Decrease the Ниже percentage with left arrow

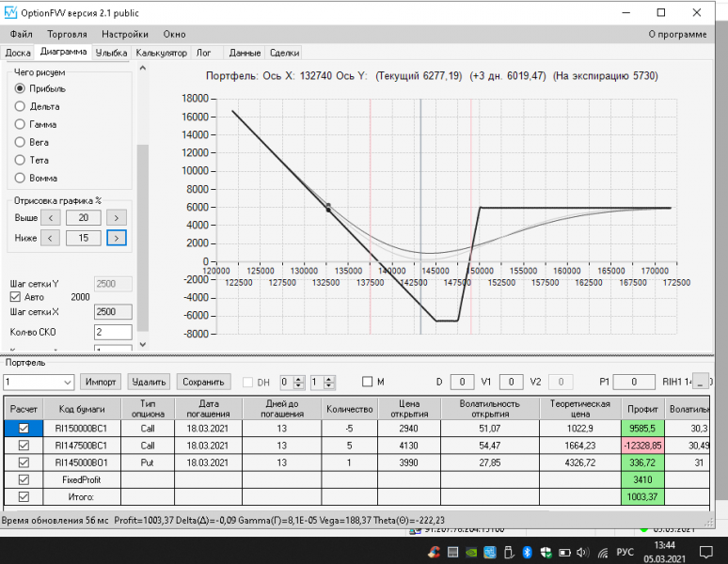click(50, 238)
